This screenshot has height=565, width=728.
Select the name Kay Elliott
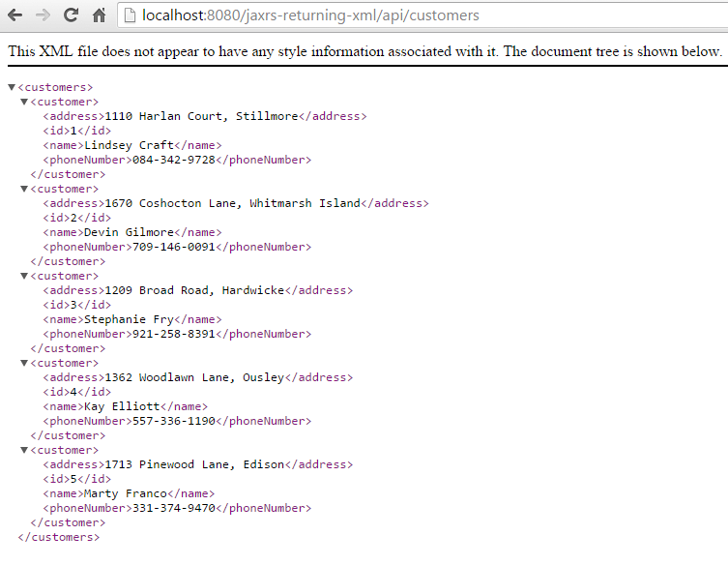(x=122, y=406)
